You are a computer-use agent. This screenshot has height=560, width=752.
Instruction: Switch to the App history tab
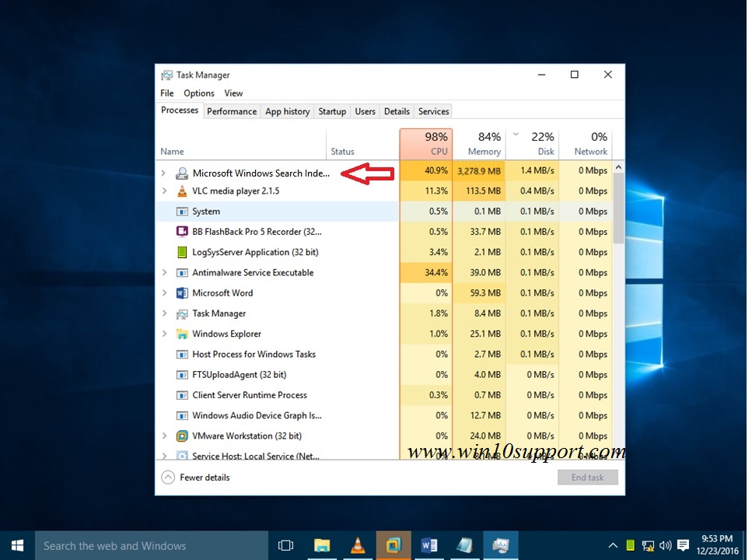coord(287,111)
